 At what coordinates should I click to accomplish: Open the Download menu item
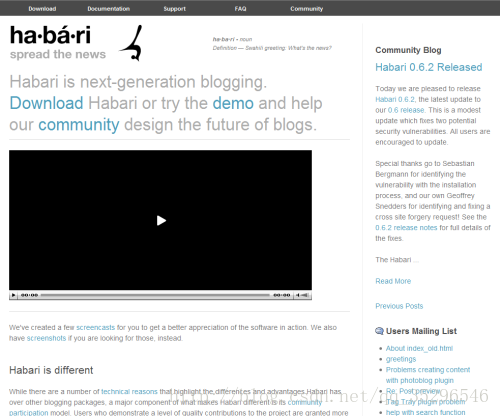42,9
